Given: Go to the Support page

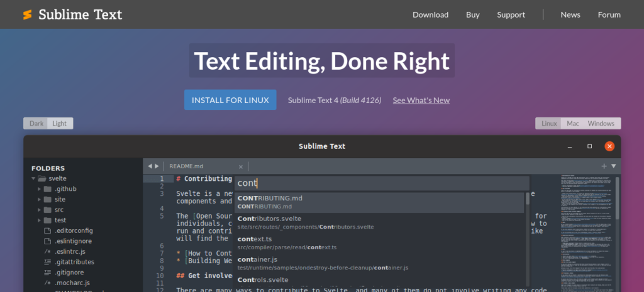Looking at the screenshot, I should [x=511, y=15].
